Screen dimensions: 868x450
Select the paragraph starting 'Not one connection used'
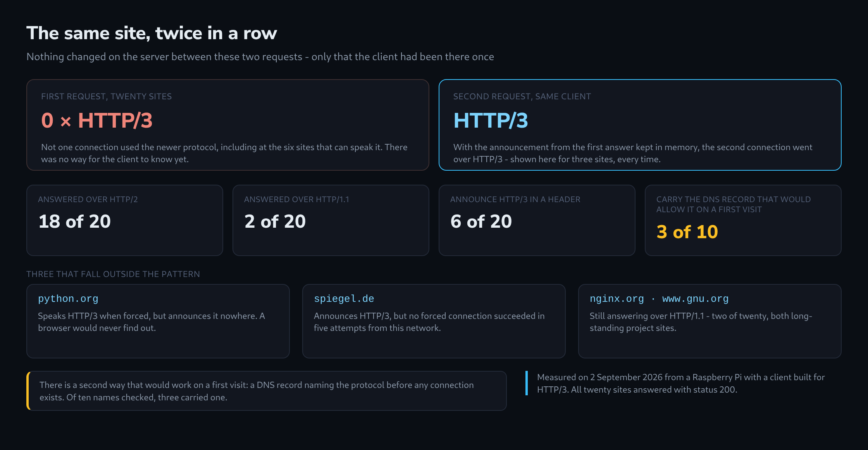coord(224,153)
